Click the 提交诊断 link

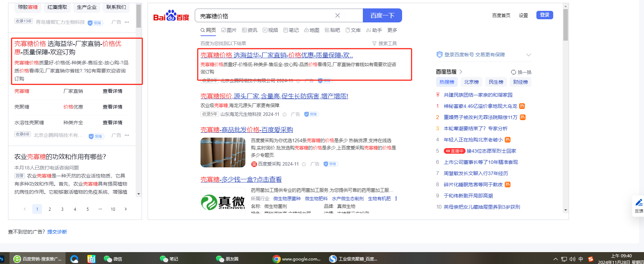click(x=57, y=232)
